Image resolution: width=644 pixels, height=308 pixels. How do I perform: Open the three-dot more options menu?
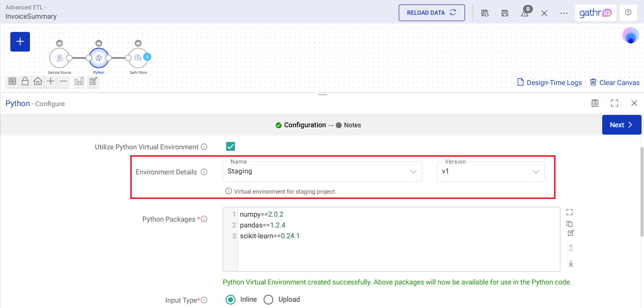click(x=564, y=13)
